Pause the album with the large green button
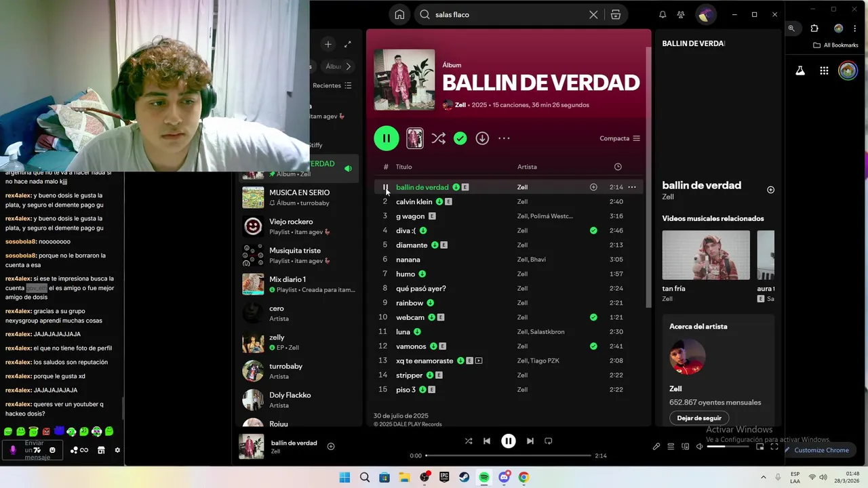Viewport: 868px width, 488px height. point(387,138)
